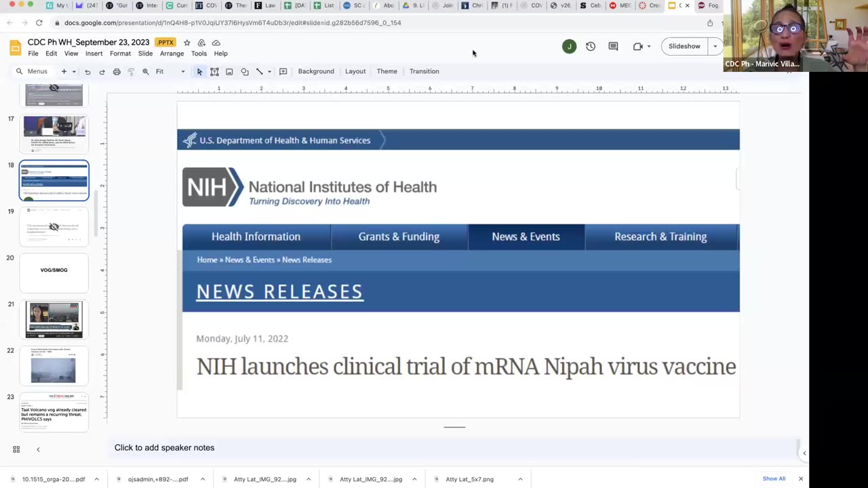Open the View menu
The height and width of the screenshot is (488, 868).
tap(71, 54)
